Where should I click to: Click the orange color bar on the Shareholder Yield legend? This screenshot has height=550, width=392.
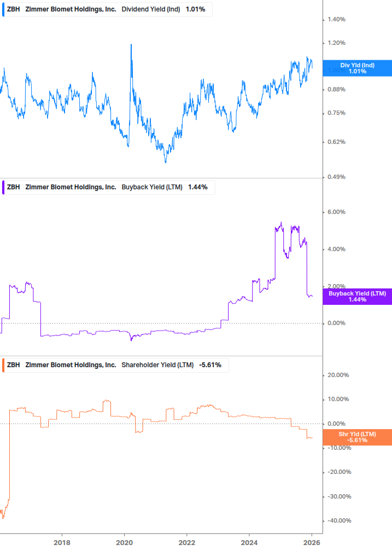pos(3,365)
